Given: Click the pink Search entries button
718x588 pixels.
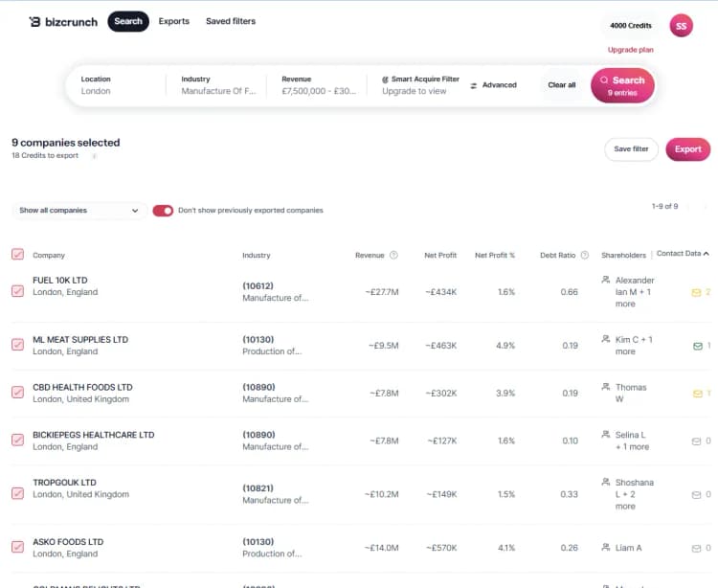Looking at the screenshot, I should tap(622, 85).
